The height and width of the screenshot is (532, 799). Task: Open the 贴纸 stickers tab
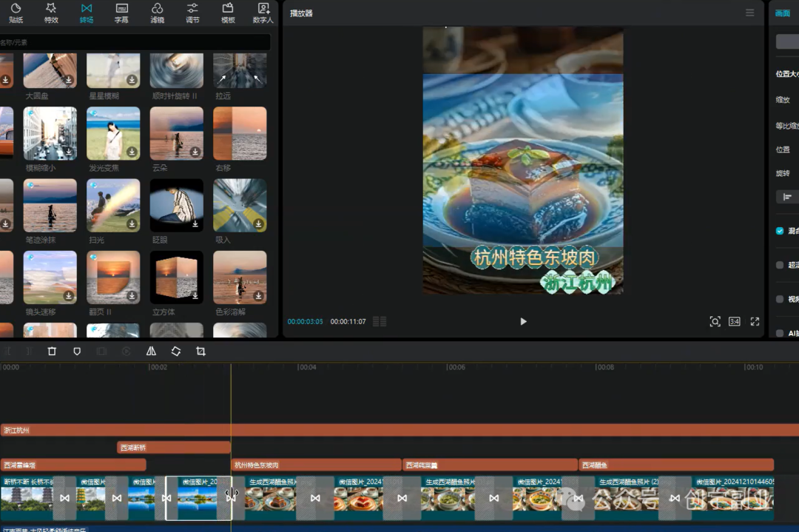[16, 13]
